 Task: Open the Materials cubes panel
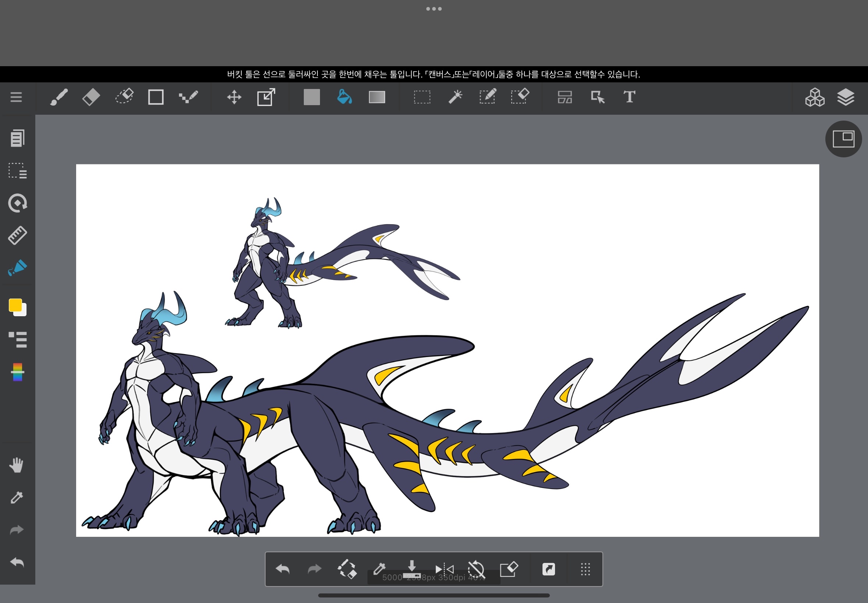tap(814, 97)
